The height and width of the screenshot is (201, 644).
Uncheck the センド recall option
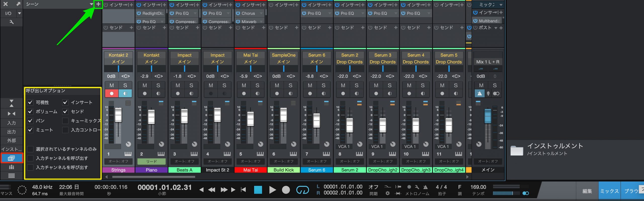click(65, 111)
